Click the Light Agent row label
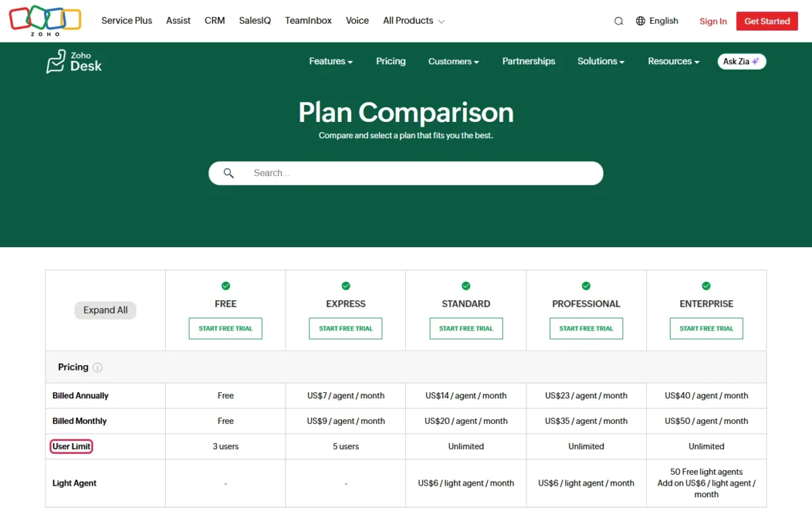Image resolution: width=812 pixels, height=508 pixels. click(x=74, y=484)
